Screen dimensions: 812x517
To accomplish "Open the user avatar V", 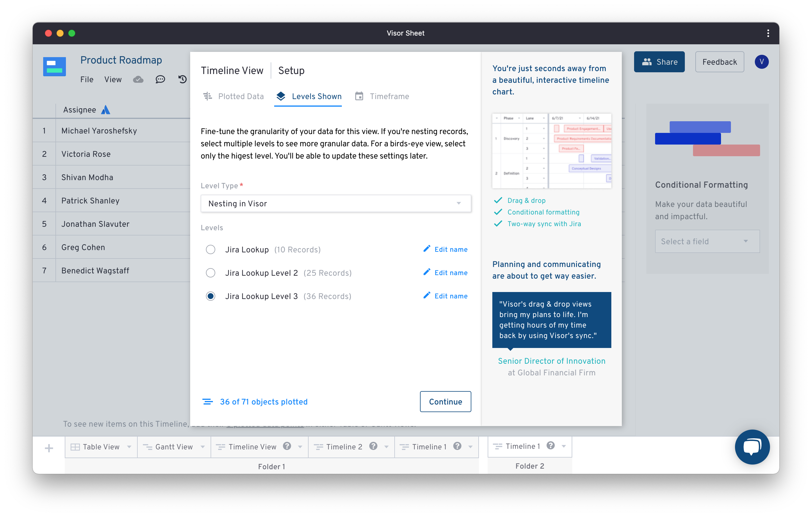I will point(762,62).
